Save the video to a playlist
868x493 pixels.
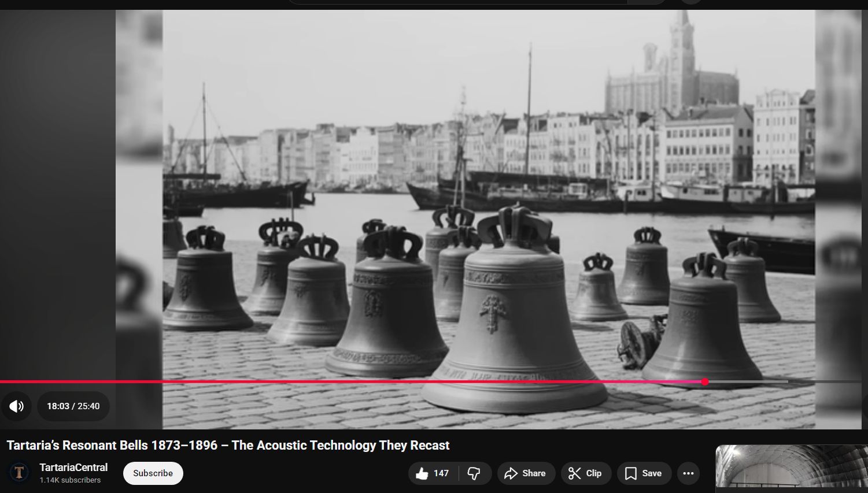[643, 473]
